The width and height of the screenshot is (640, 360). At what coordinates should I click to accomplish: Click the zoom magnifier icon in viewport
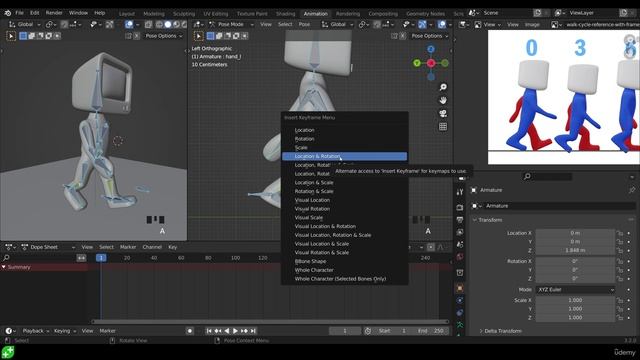(x=443, y=87)
